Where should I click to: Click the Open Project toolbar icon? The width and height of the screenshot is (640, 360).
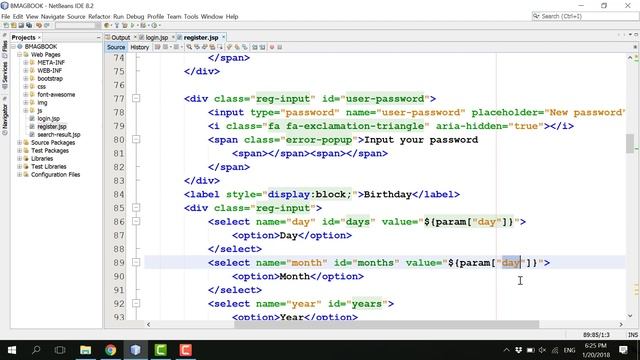(21, 25)
